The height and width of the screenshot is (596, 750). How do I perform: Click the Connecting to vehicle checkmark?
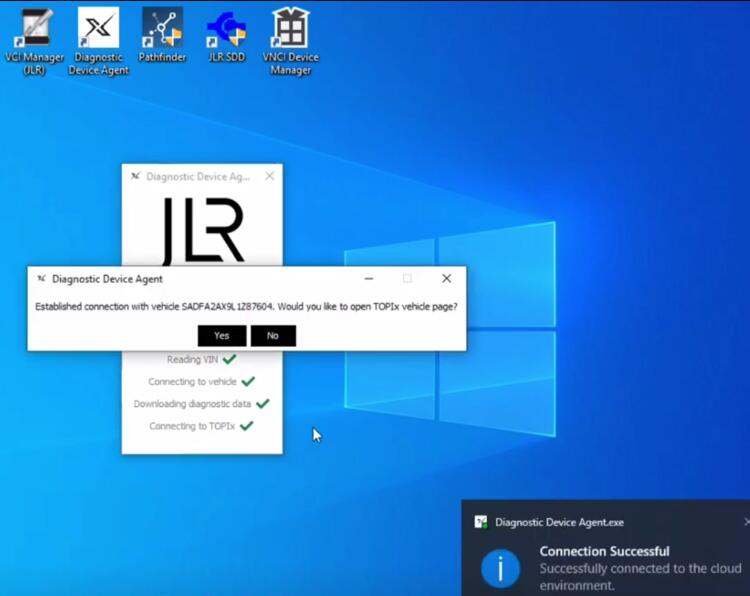pyautogui.click(x=248, y=381)
